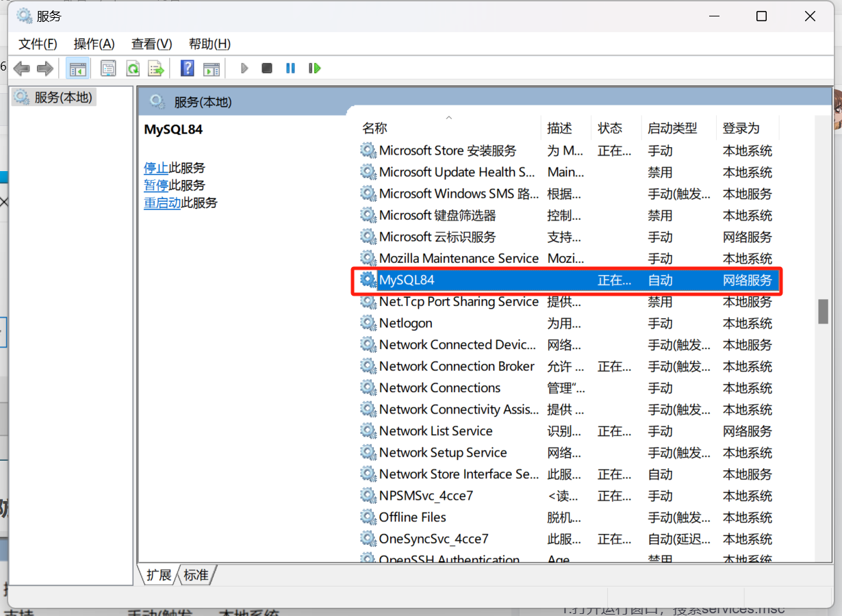Sort by the 登录为 column header
Screen dimensions: 842x616
coord(748,128)
